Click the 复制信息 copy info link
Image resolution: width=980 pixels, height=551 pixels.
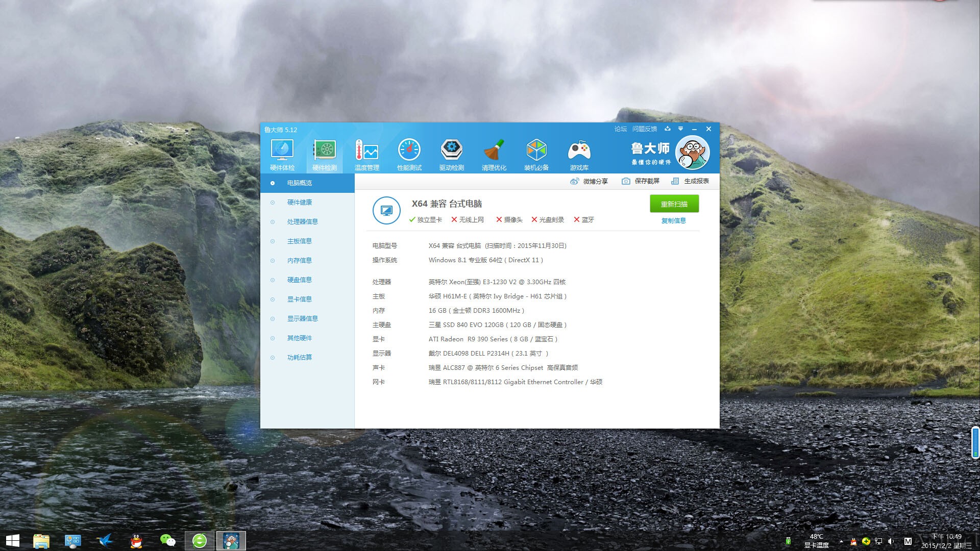(674, 220)
